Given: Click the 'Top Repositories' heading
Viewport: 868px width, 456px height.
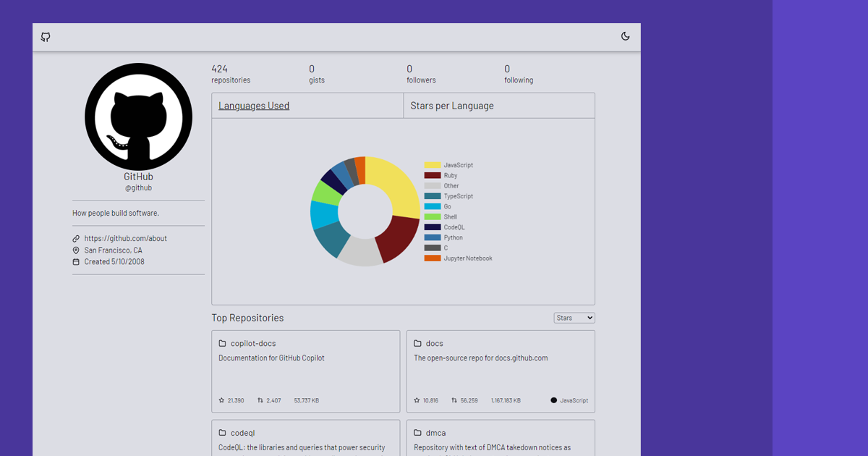Looking at the screenshot, I should click(247, 318).
